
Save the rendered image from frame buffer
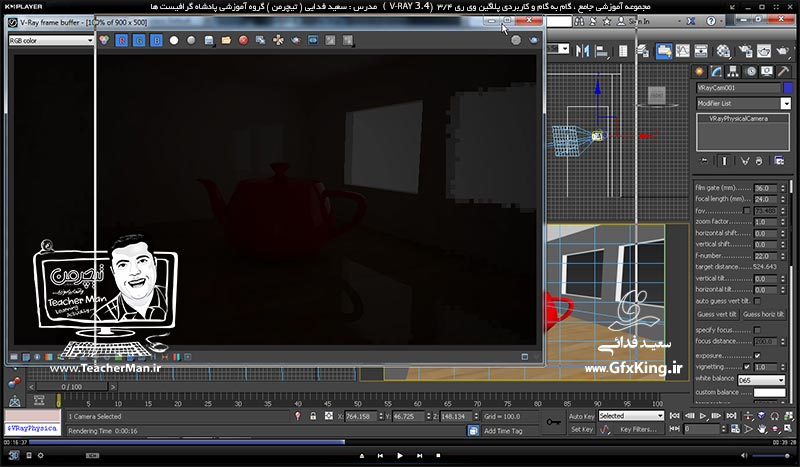[209, 40]
